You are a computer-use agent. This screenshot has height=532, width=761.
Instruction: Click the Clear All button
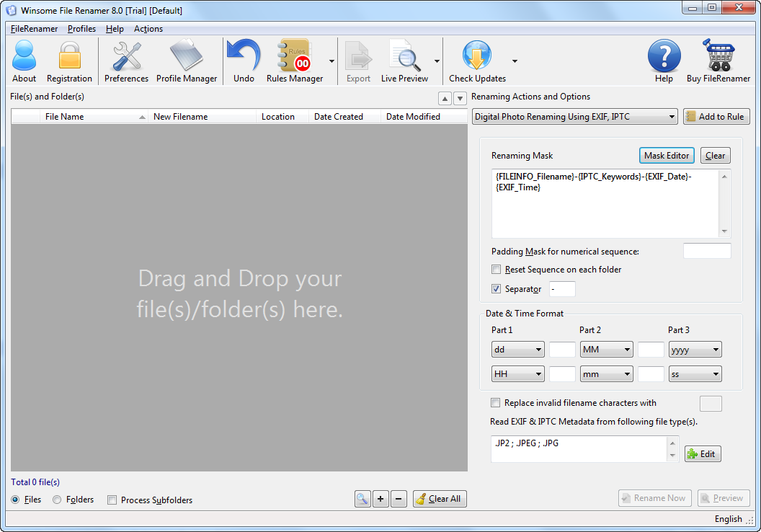(x=440, y=499)
